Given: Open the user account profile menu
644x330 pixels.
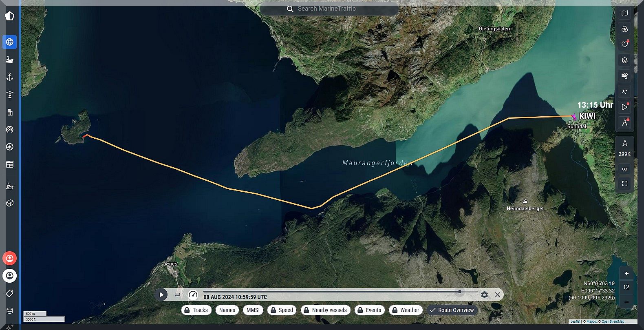Looking at the screenshot, I should [x=10, y=276].
